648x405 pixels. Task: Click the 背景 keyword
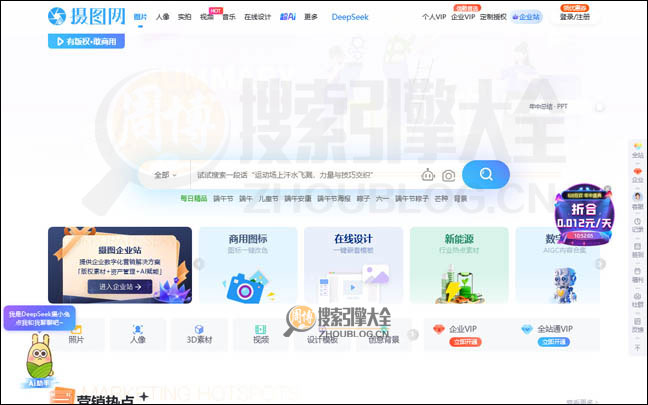click(460, 199)
